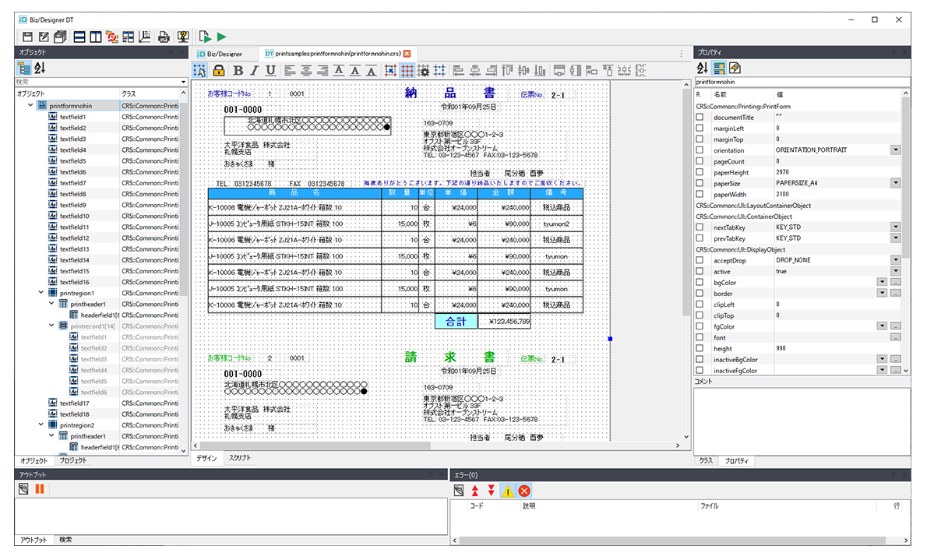
Task: Open the fgColor color dropdown
Action: click(882, 326)
